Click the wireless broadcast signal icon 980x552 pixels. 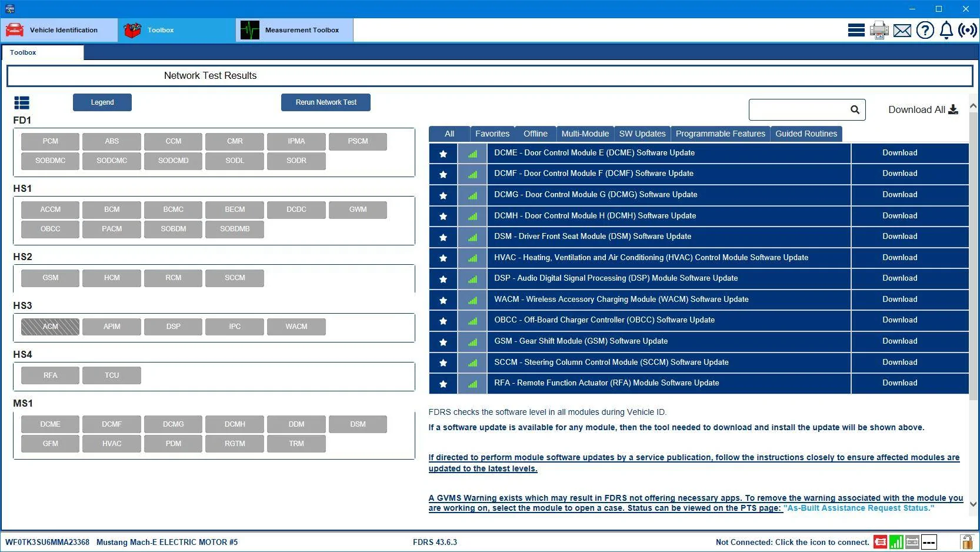pyautogui.click(x=968, y=30)
